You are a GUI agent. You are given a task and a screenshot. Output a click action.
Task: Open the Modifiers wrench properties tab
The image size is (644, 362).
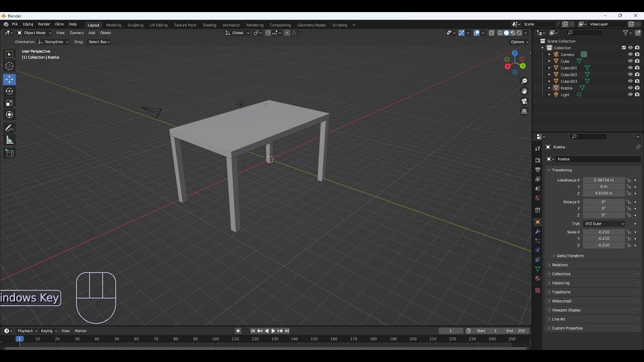[537, 231]
